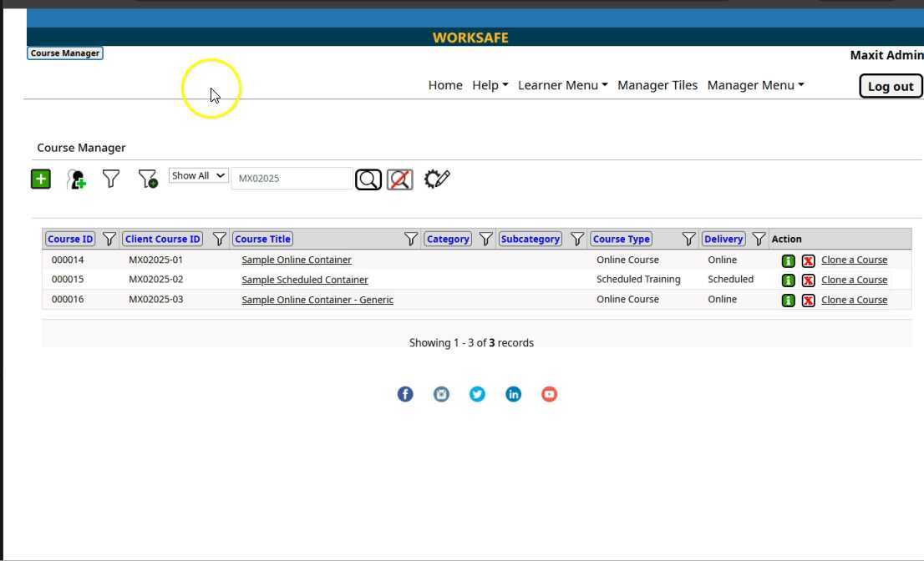Open the LinkedIn social icon

[513, 394]
